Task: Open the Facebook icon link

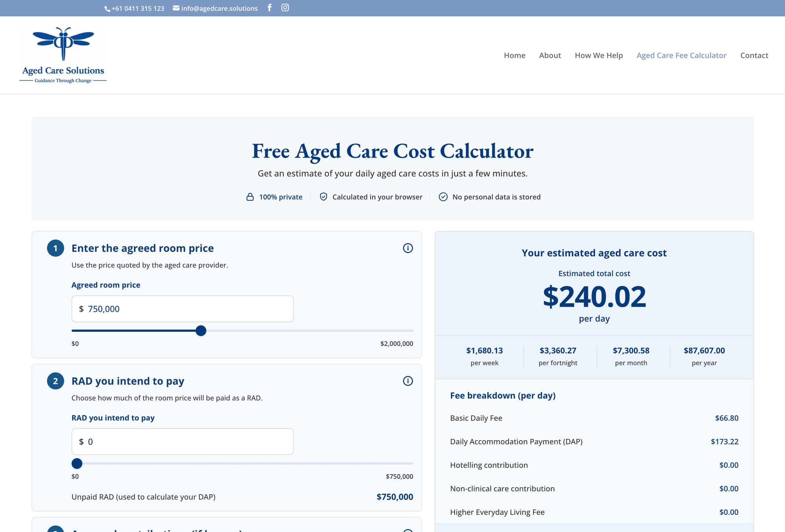Action: click(x=270, y=8)
